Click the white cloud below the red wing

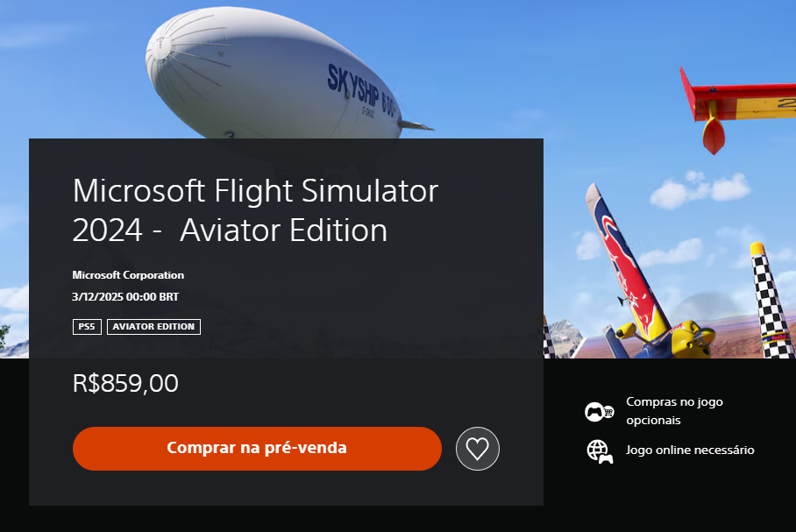point(700,190)
